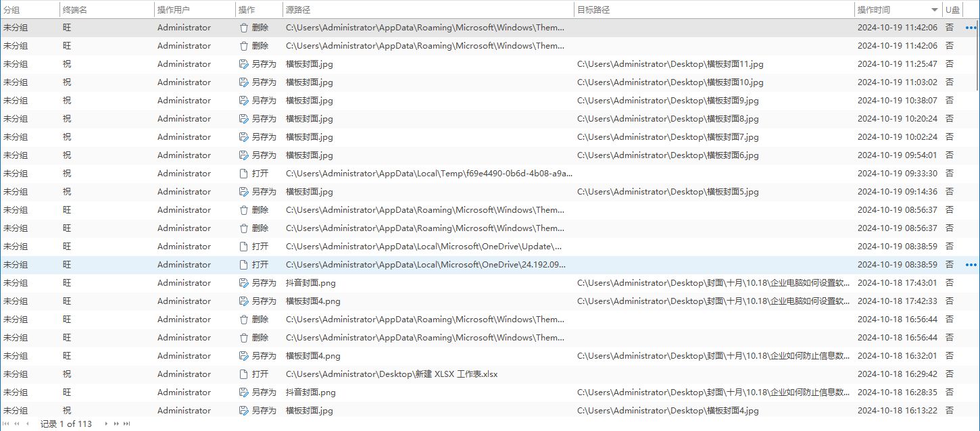Click source 横板封面4.png in 16:32:01 row
Image resolution: width=980 pixels, height=431 pixels.
coord(313,356)
